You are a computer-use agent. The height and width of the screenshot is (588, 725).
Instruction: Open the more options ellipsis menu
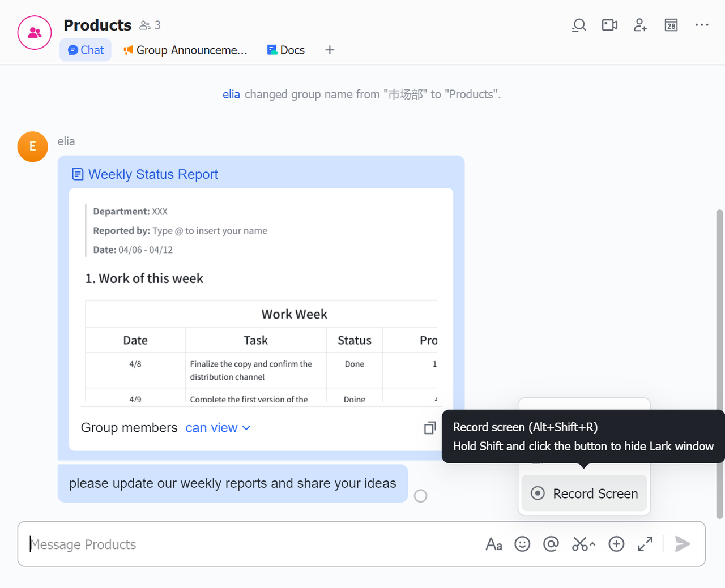[702, 25]
